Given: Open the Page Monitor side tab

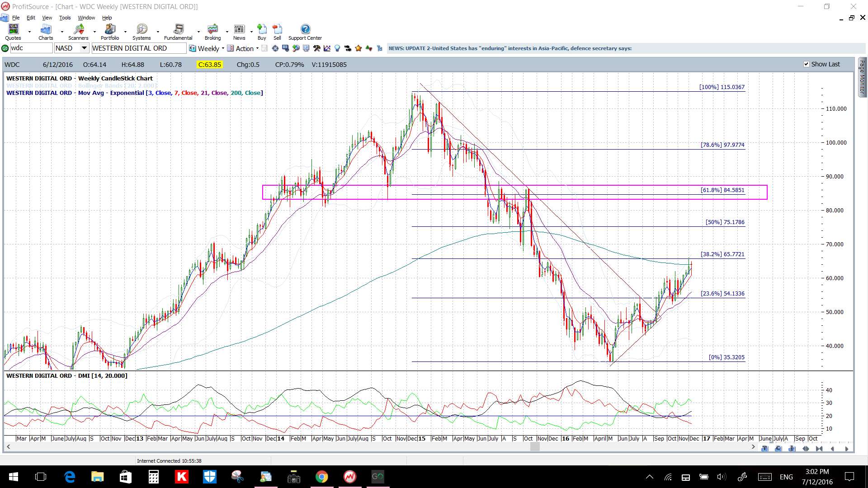Looking at the screenshot, I should pyautogui.click(x=862, y=77).
